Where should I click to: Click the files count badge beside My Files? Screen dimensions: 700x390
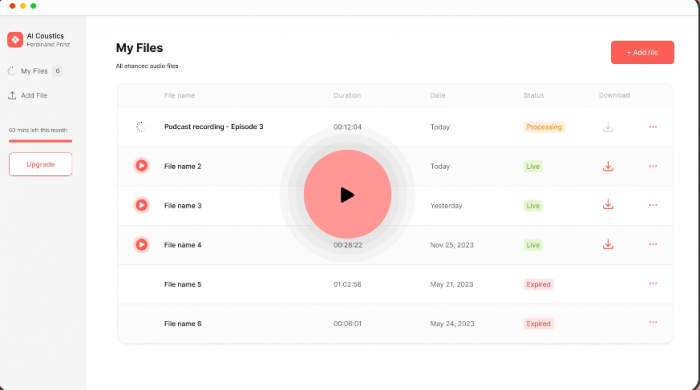[x=58, y=71]
